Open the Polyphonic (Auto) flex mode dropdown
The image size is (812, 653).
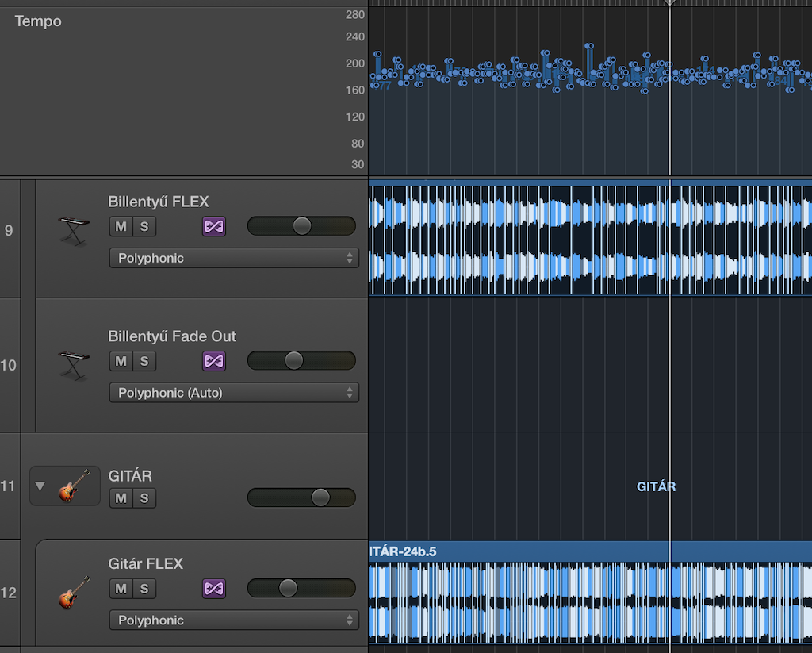click(234, 393)
